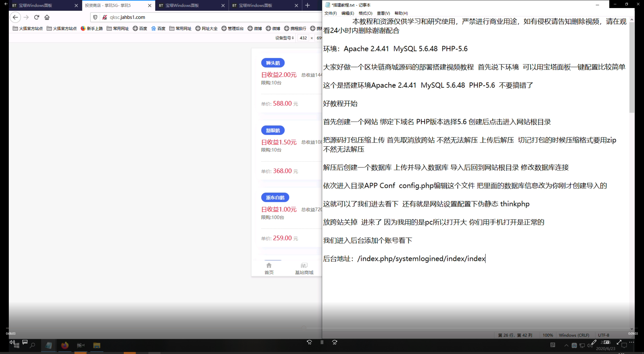
Task: Open a new browser tab
Action: point(307,5)
